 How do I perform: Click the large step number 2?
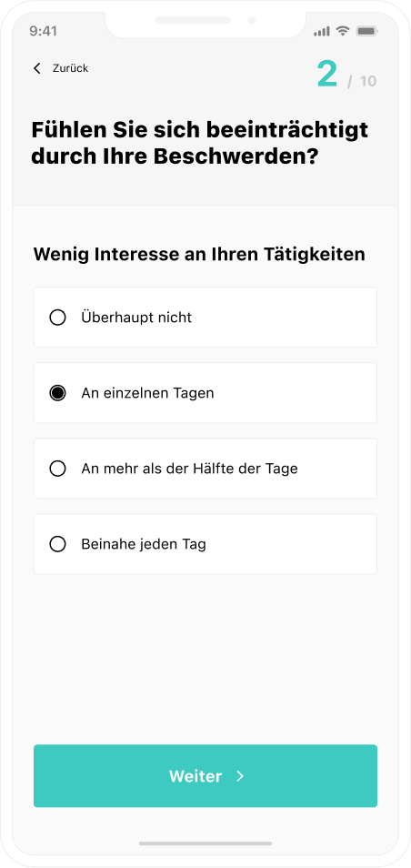[x=327, y=75]
